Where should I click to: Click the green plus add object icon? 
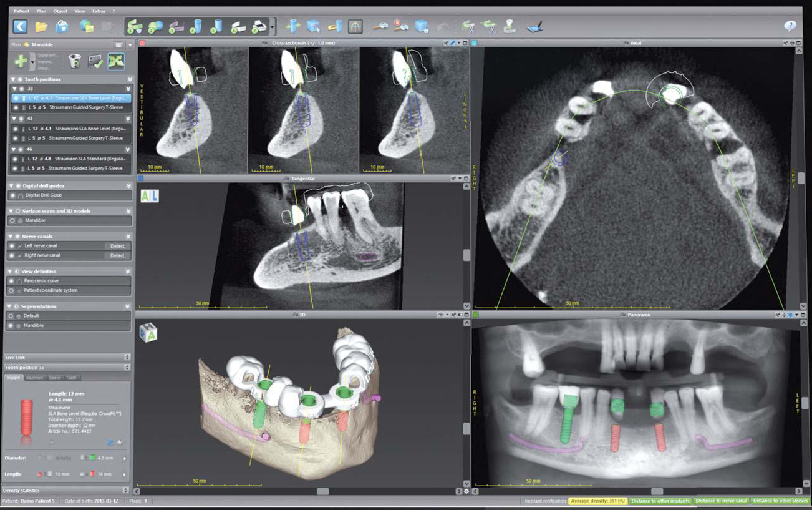click(x=21, y=61)
